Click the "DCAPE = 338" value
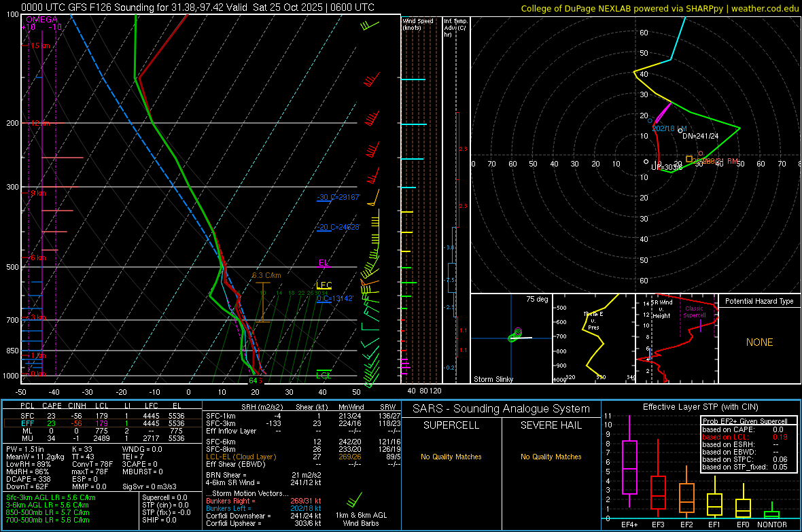 [x=29, y=479]
